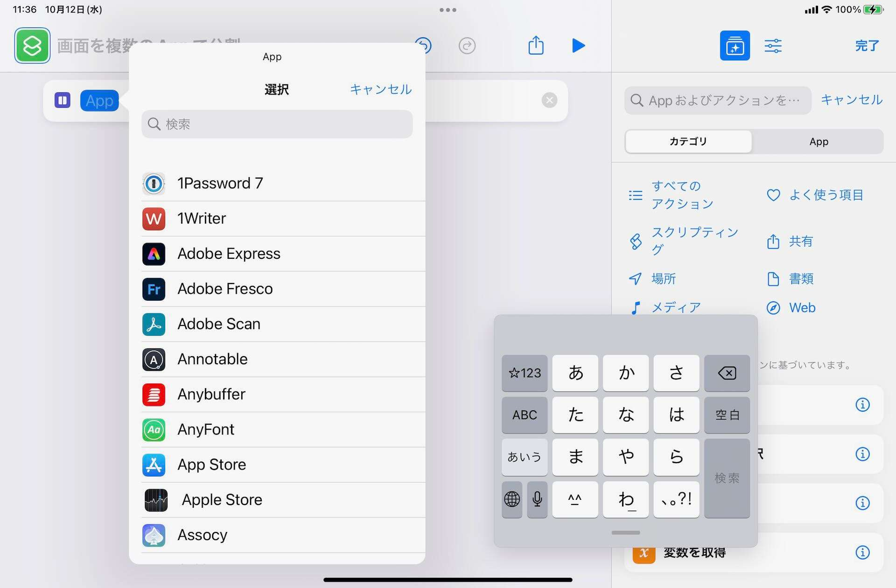896x588 pixels.
Task: Open the すべてのアクション category
Action: [681, 195]
